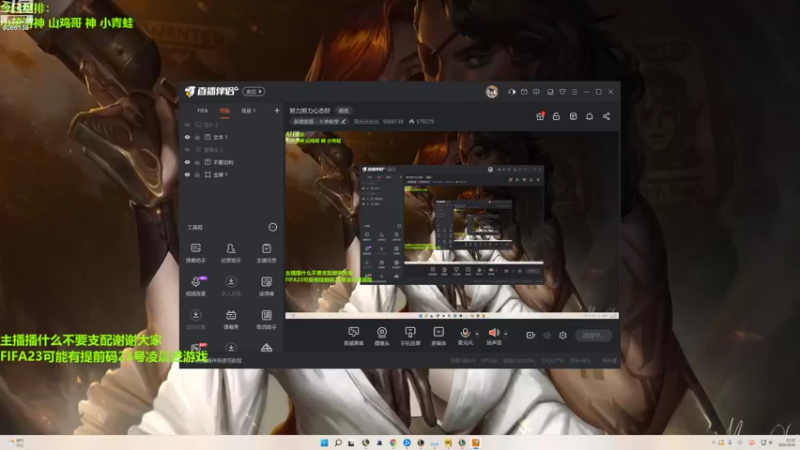Image resolution: width=800 pixels, height=450 pixels.
Task: Add a 摄像头 camera source
Action: click(382, 336)
